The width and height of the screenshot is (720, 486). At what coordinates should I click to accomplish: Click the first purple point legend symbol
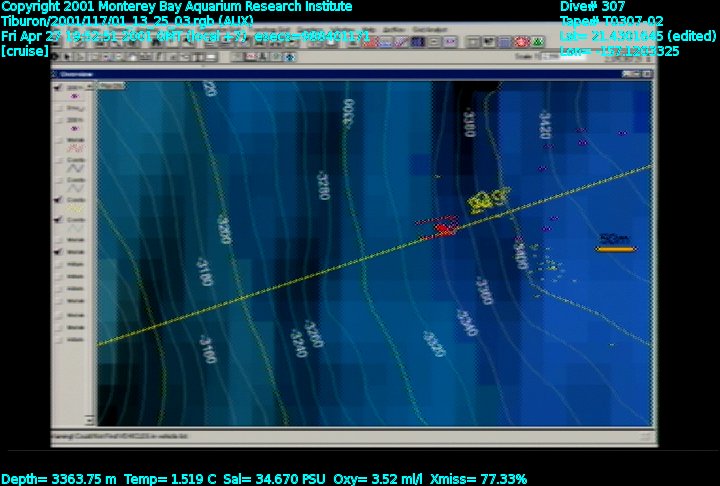tap(75, 96)
